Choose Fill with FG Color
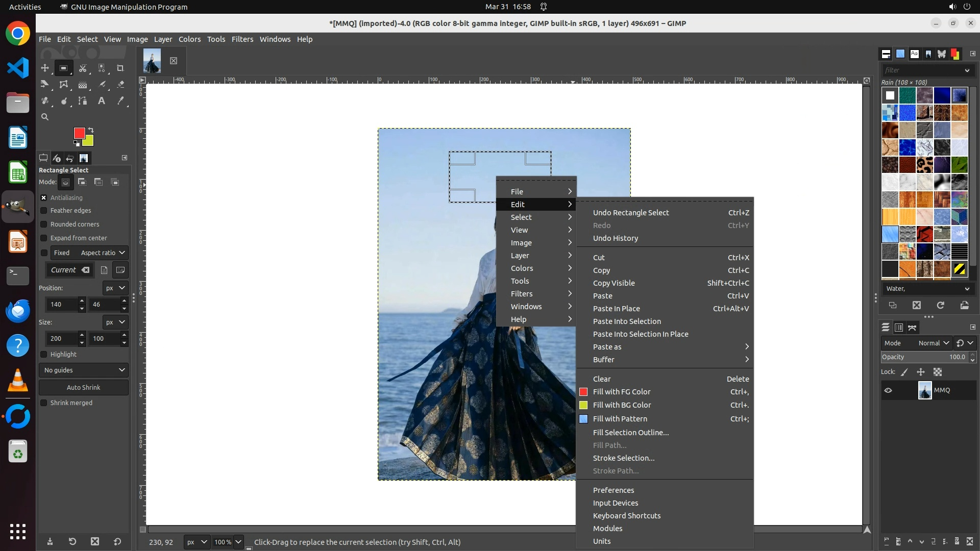 tap(621, 392)
